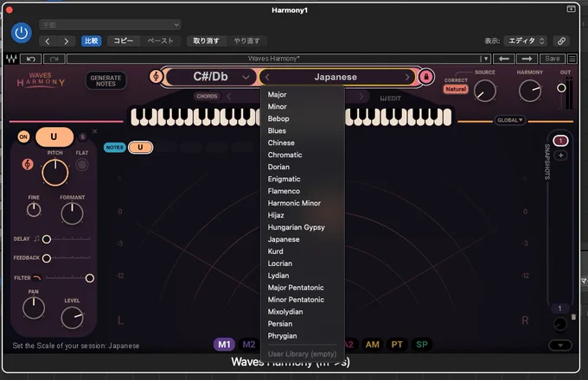This screenshot has height=380, width=588.
Task: Adjust the Source knob
Action: coord(484,91)
